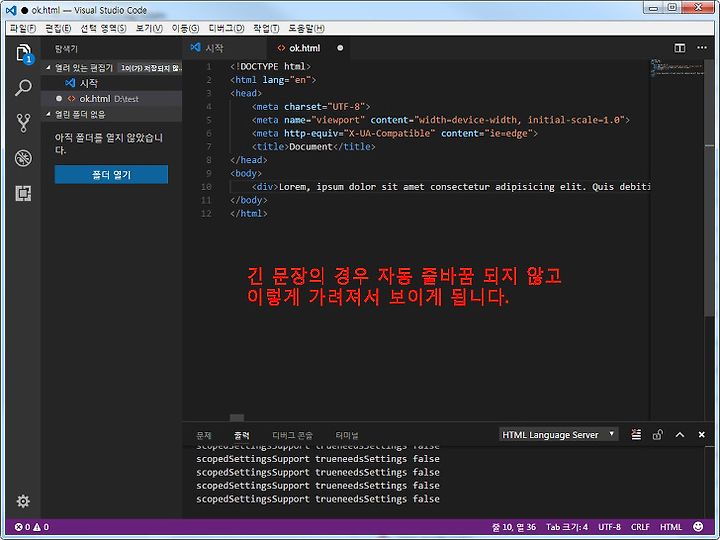Click the code minimap preview
This screenshot has height=540, width=720.
click(677, 68)
